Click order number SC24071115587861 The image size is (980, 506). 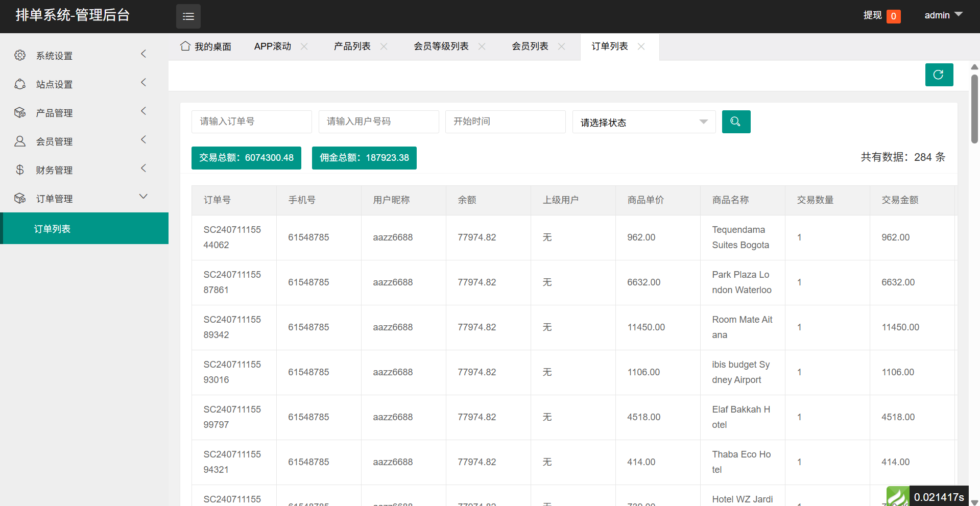click(x=232, y=282)
